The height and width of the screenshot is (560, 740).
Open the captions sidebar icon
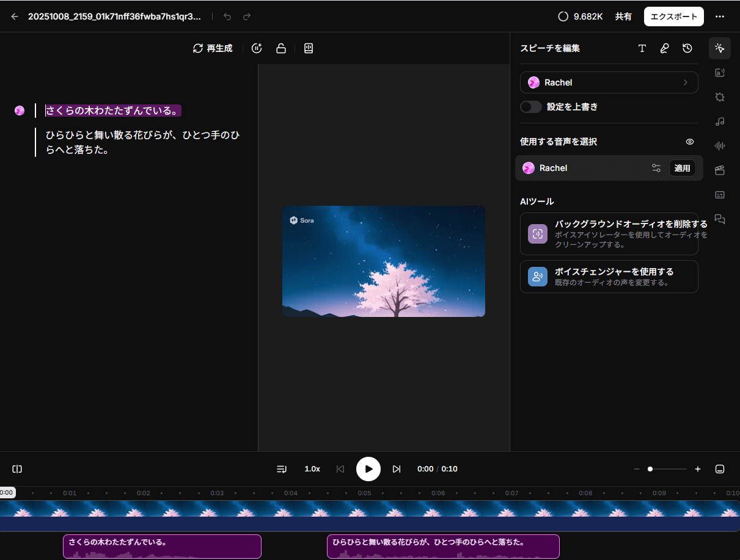720,195
